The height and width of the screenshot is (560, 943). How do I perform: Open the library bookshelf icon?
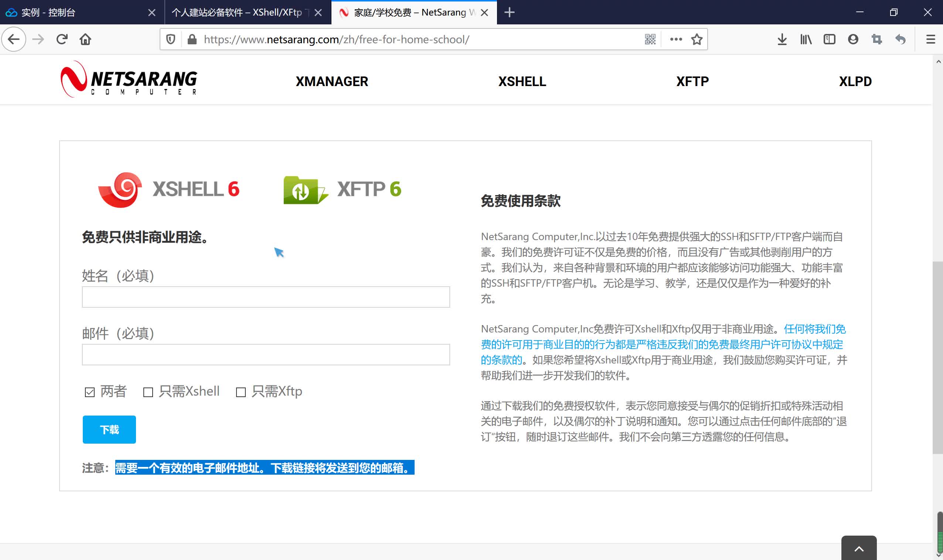[806, 39]
